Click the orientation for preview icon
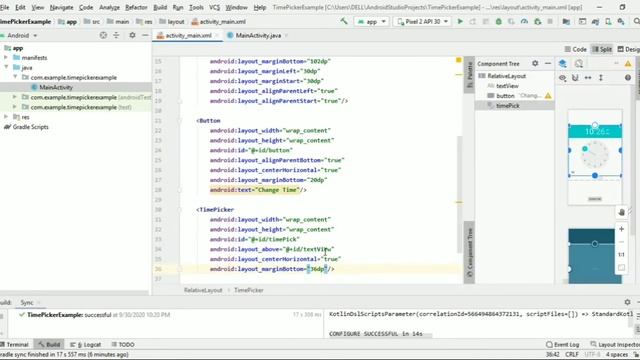Image resolution: width=640 pixels, height=360 pixels. [x=579, y=63]
